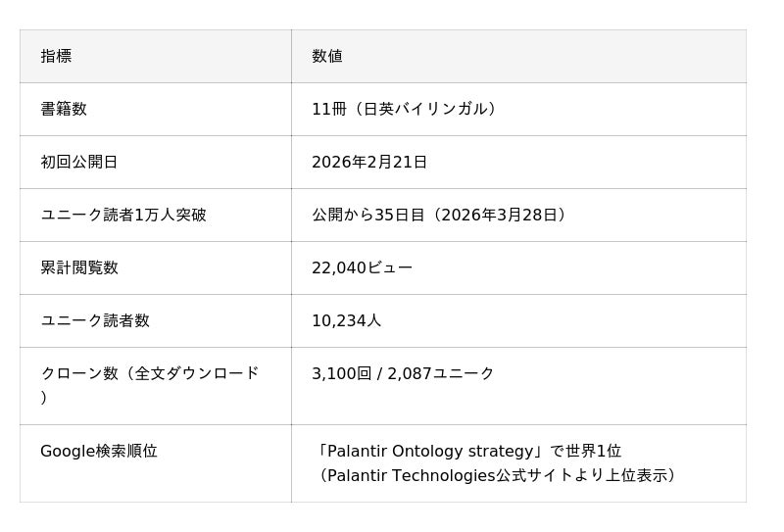Click the 11冊 value text
Image resolution: width=784 pixels, height=532 pixels.
[x=329, y=109]
